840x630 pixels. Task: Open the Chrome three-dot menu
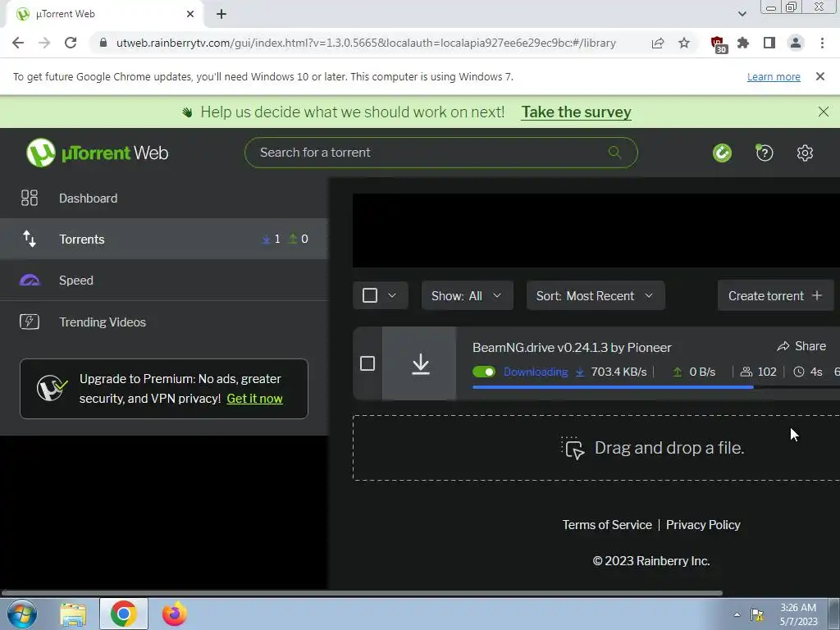pos(822,43)
